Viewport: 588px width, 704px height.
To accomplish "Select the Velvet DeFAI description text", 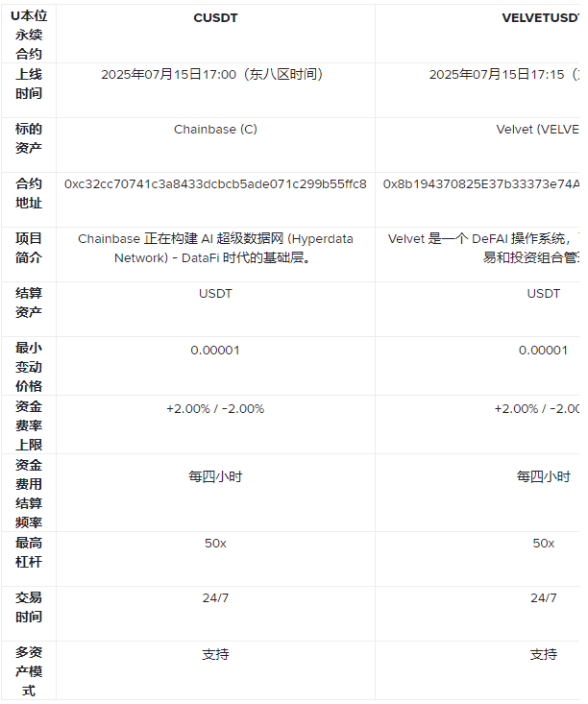I will [484, 249].
